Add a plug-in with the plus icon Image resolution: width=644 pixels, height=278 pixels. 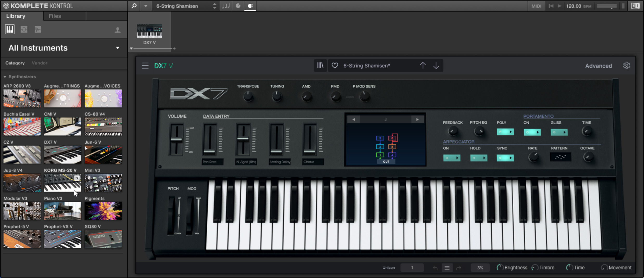[x=174, y=48]
